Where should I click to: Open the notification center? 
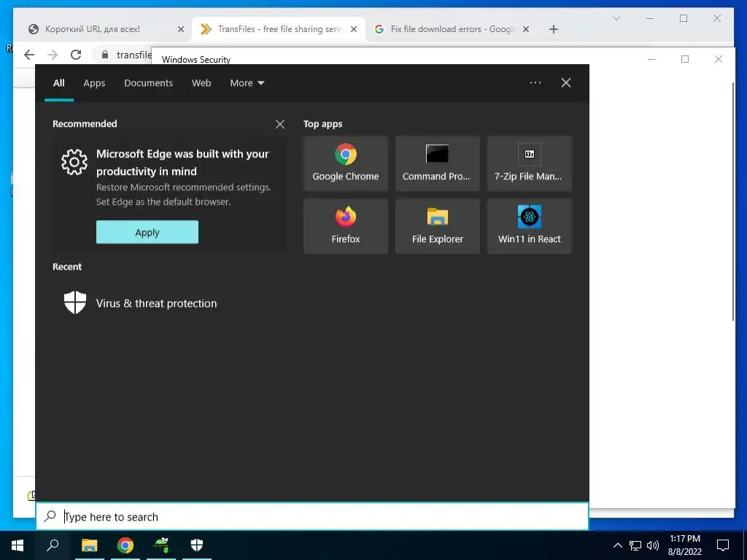(723, 545)
